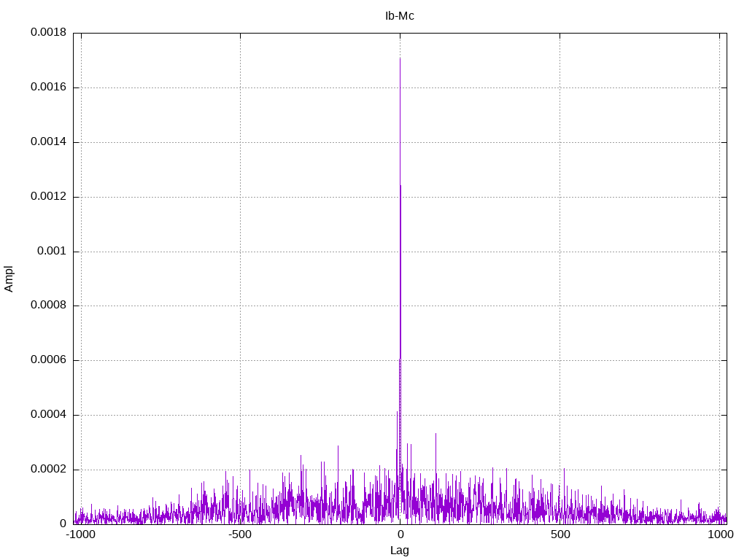
Task: Click the x-axis tick label -1000
Action: pos(81,534)
